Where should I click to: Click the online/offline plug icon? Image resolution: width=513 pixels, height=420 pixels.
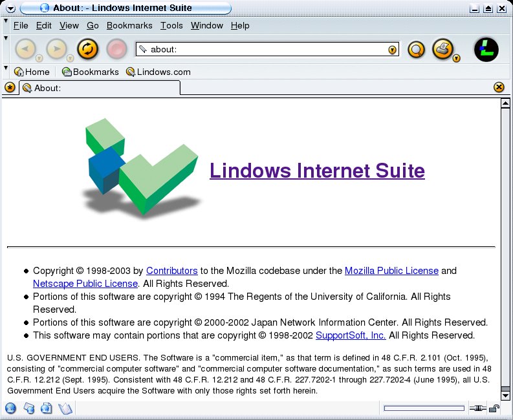tap(477, 408)
